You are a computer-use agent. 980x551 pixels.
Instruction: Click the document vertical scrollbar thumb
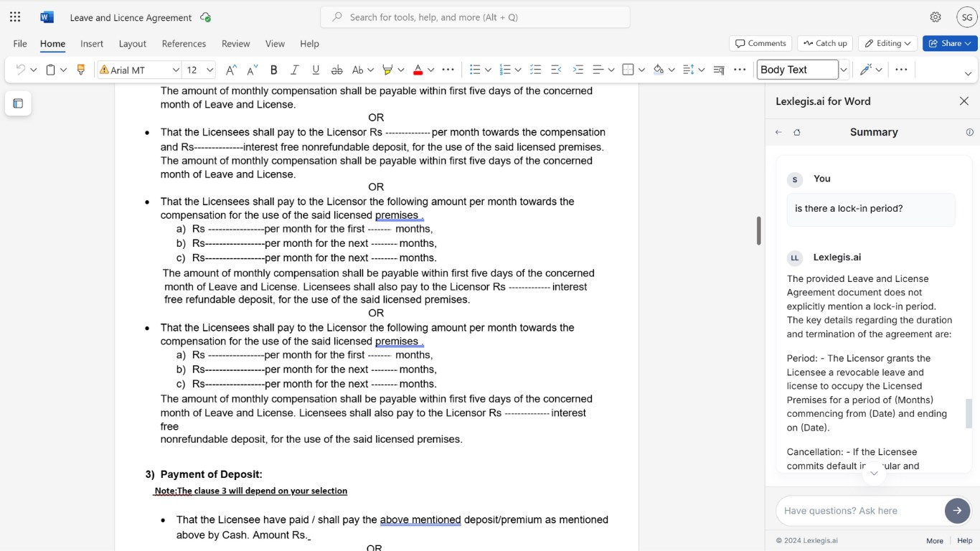758,230
